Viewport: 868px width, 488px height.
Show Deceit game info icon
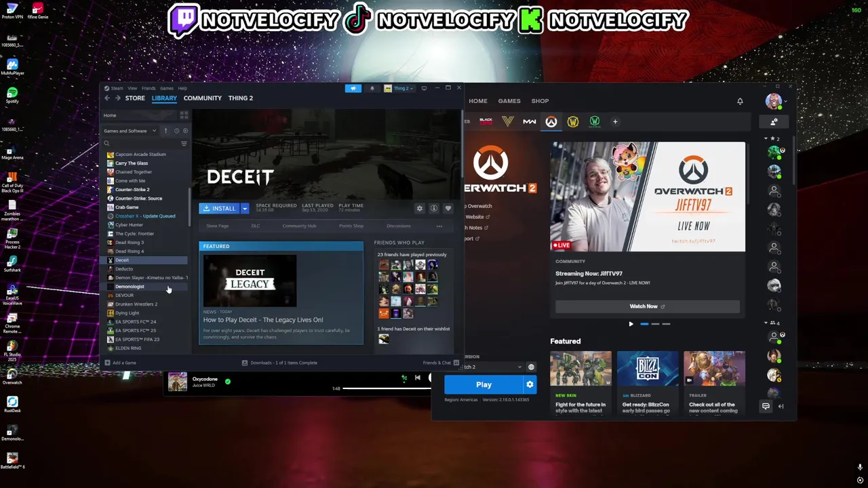click(x=433, y=209)
